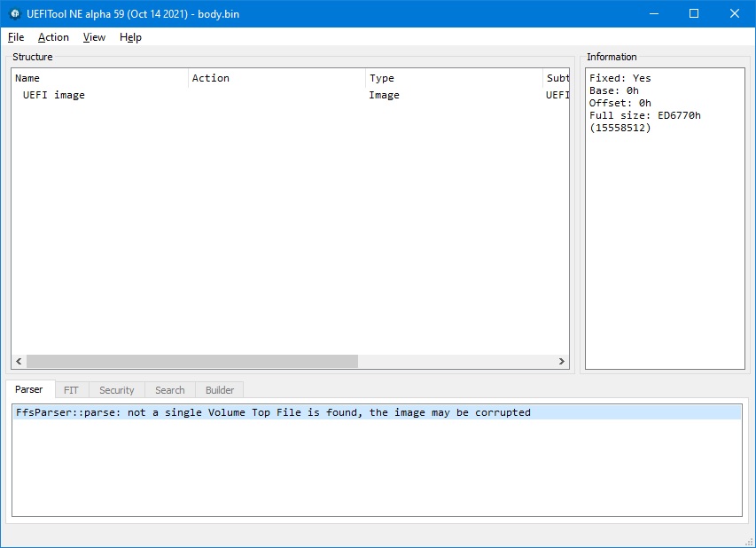Switch to the Security tab
This screenshot has width=756, height=548.
117,390
